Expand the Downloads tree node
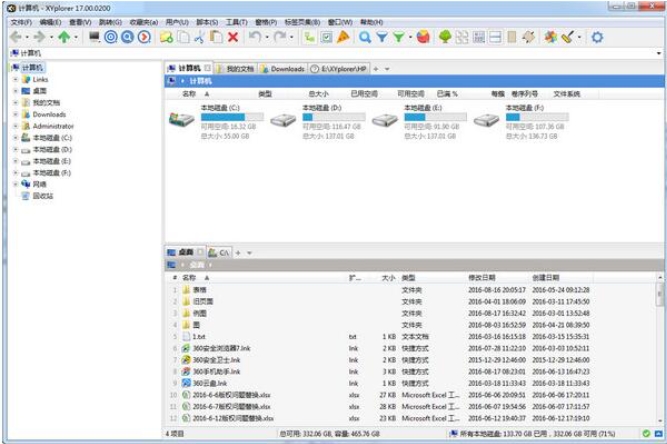 pos(15,114)
